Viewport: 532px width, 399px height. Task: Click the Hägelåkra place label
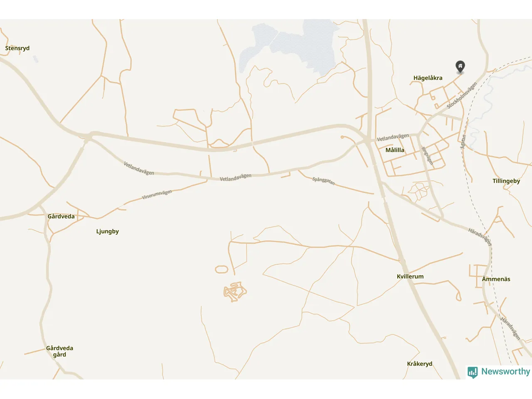tap(428, 78)
